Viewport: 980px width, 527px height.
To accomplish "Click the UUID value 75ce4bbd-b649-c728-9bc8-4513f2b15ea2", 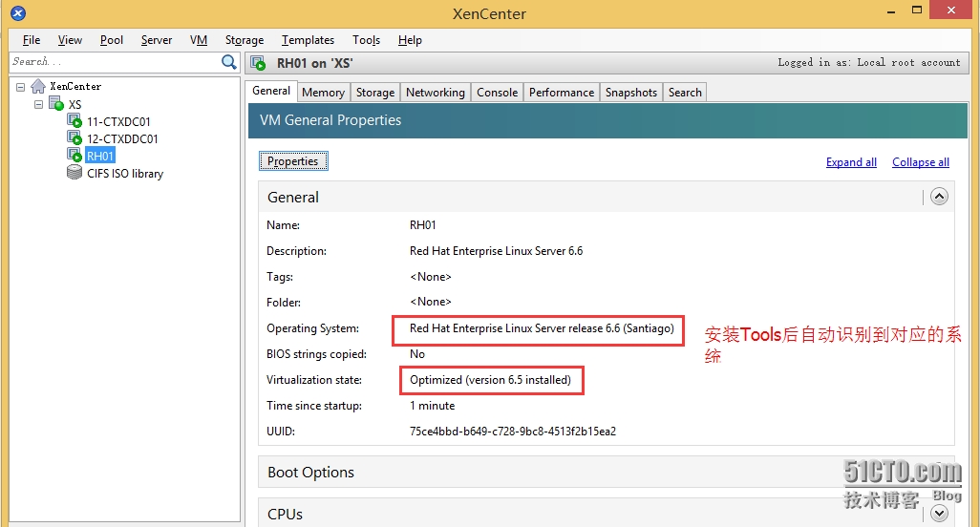I will pyautogui.click(x=513, y=432).
